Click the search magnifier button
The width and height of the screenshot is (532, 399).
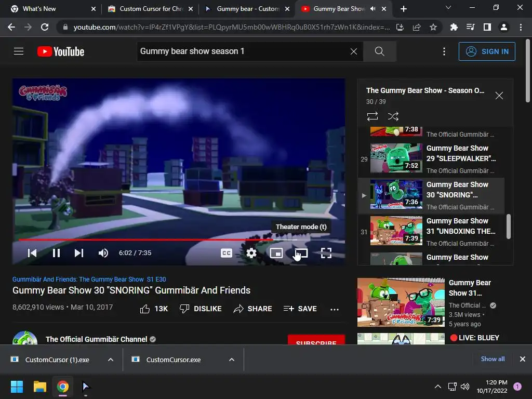(x=380, y=51)
